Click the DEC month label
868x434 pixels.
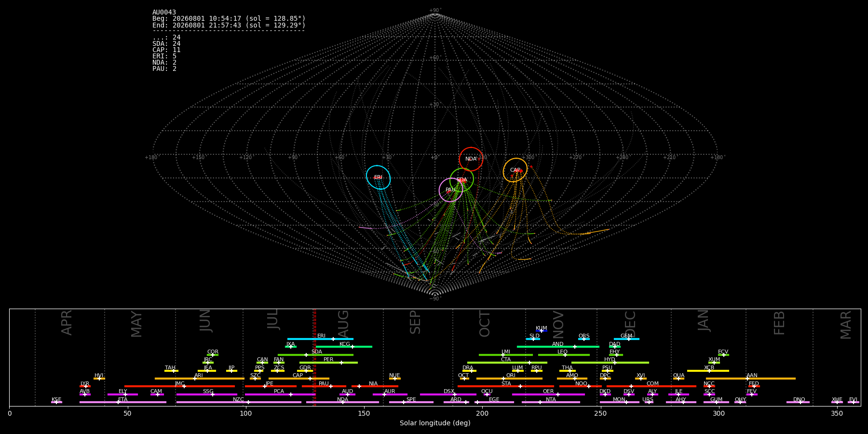[630, 324]
